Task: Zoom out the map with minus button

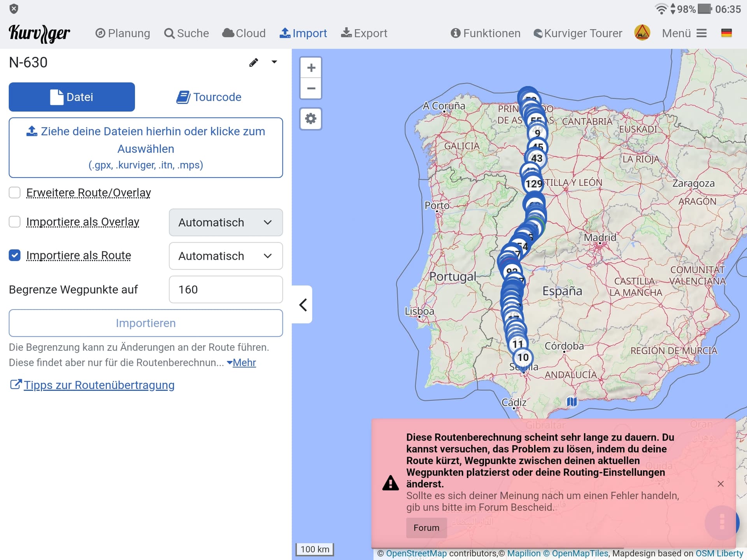Action: click(311, 89)
